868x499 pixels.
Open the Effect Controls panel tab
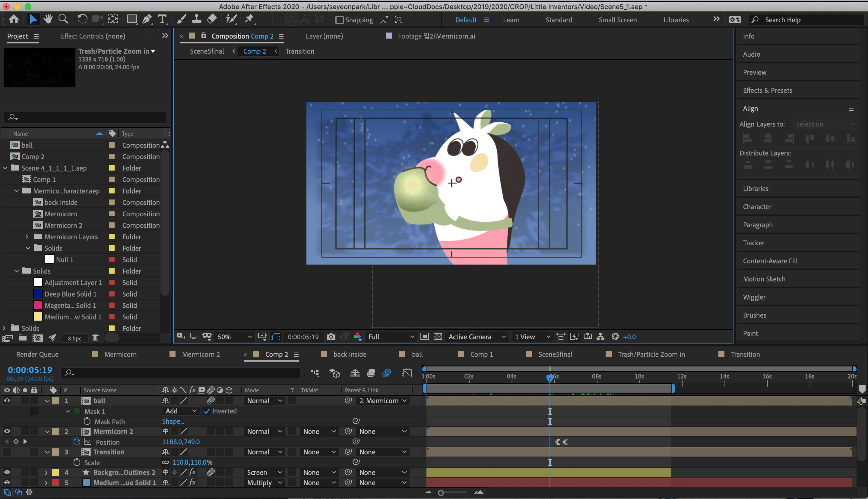(93, 36)
